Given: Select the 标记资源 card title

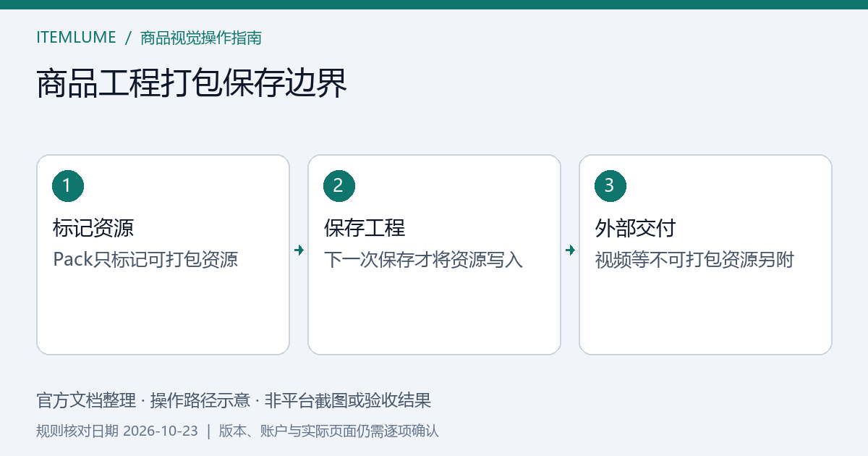Looking at the screenshot, I should 93,229.
